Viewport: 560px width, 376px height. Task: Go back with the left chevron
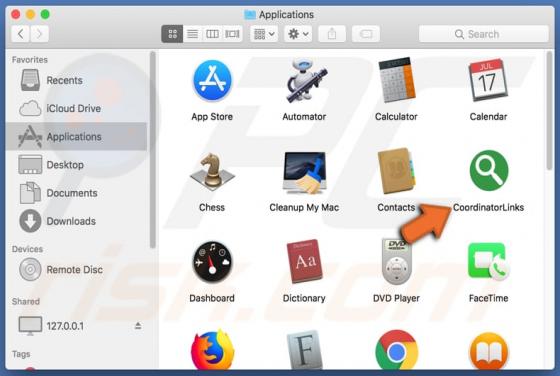click(x=20, y=34)
